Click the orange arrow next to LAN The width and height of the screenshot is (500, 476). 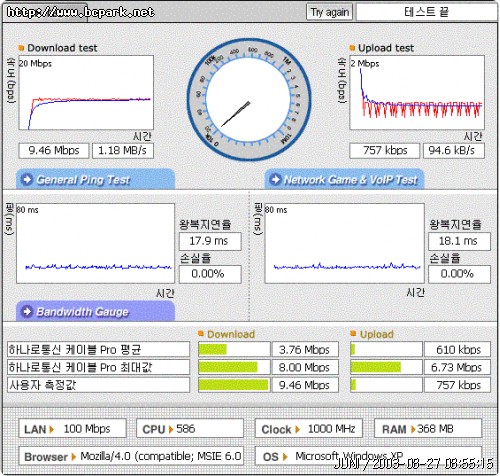52,429
